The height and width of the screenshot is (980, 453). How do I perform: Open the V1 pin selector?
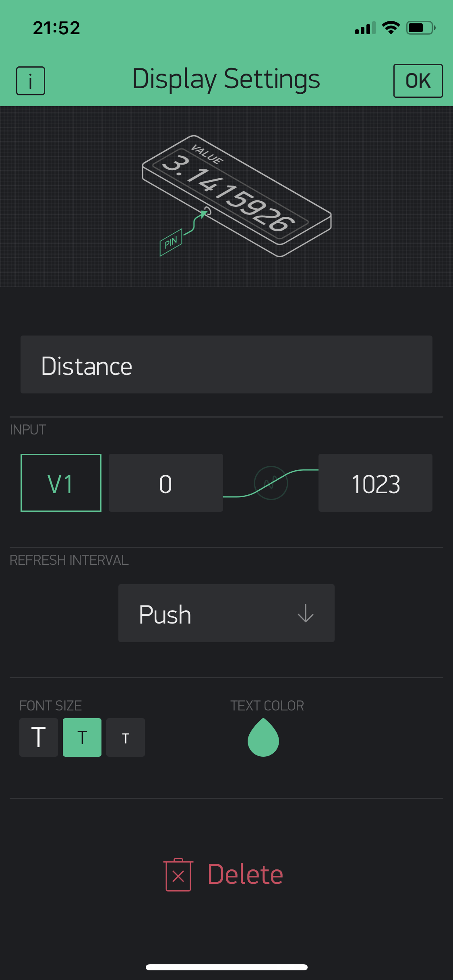(61, 483)
